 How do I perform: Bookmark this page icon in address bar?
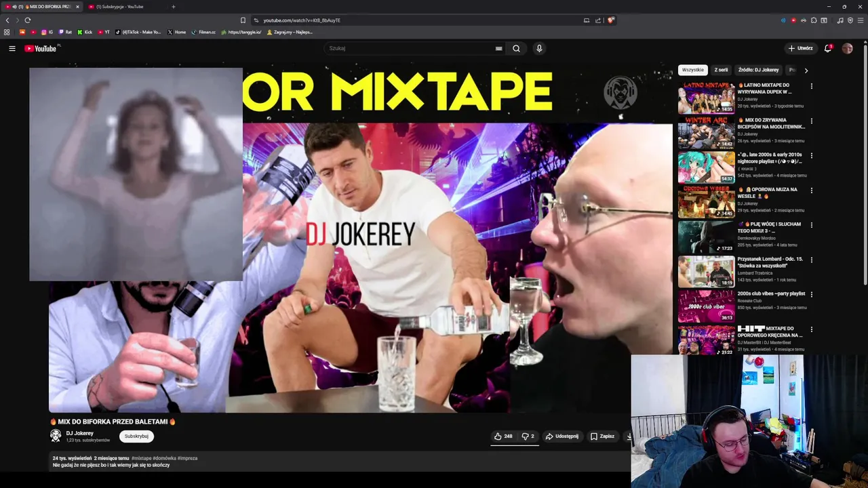243,20
